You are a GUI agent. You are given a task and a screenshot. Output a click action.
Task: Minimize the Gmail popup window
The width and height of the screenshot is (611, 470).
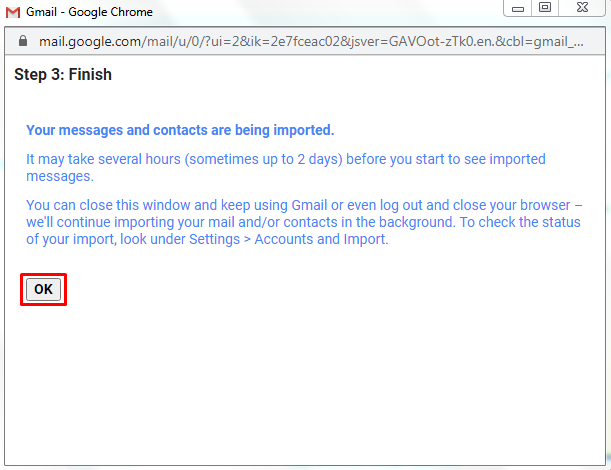tap(517, 8)
